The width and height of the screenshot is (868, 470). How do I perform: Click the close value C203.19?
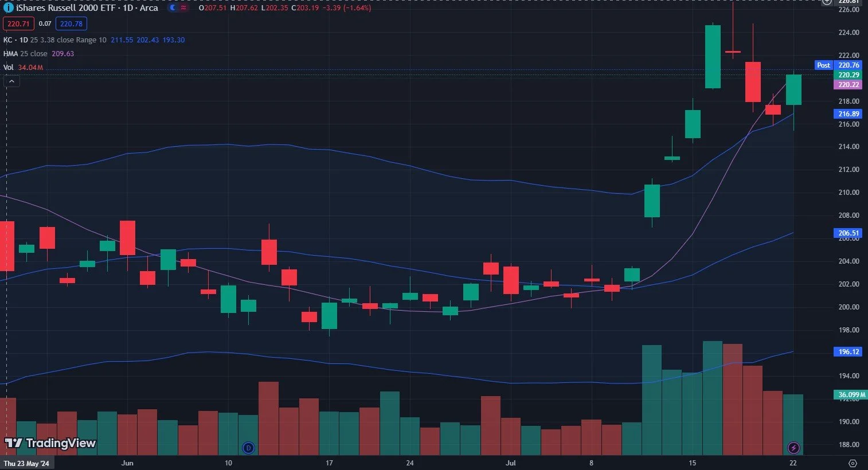[305, 8]
